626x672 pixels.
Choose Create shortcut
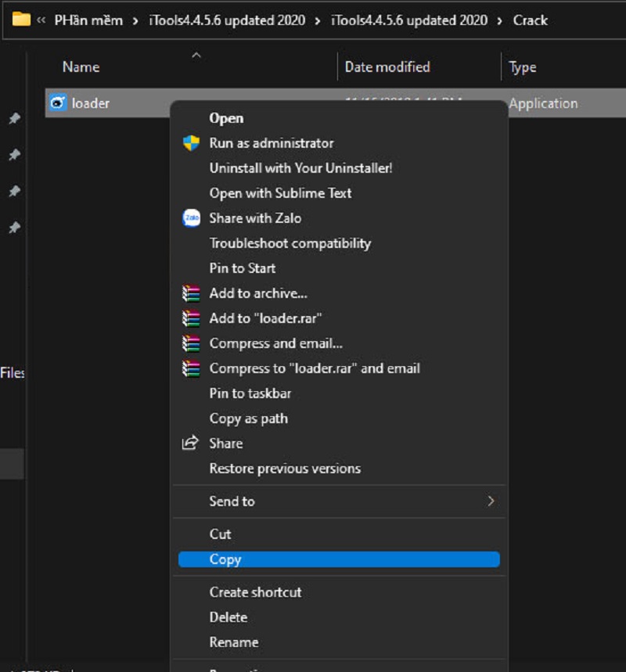tap(255, 592)
